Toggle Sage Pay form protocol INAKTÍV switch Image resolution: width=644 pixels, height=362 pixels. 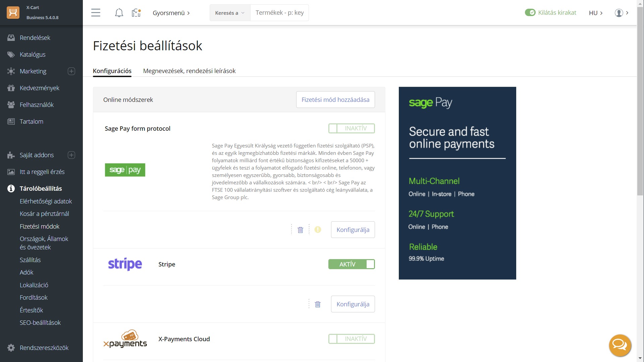352,128
